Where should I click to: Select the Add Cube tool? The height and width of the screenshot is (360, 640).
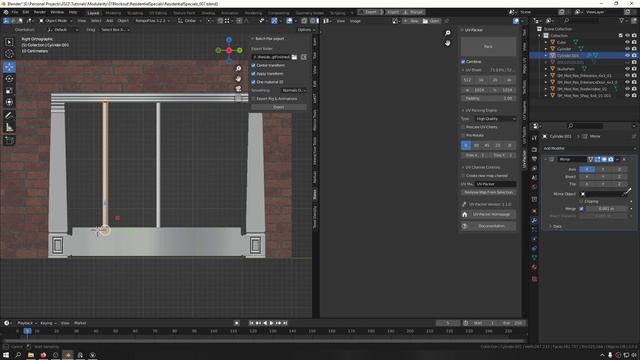pos(9,140)
